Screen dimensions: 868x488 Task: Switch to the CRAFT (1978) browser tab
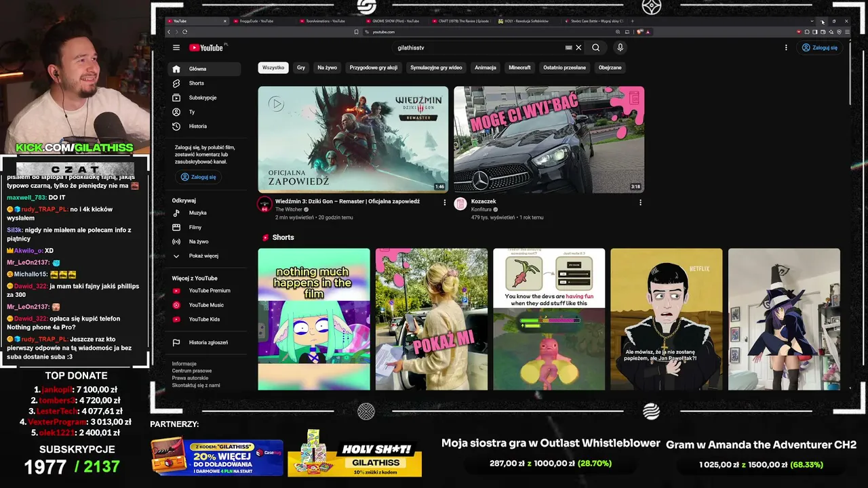pyautogui.click(x=462, y=21)
